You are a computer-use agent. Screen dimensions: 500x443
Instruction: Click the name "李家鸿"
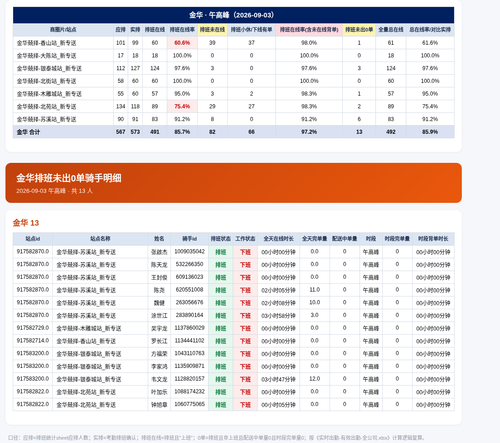[x=159, y=366]
